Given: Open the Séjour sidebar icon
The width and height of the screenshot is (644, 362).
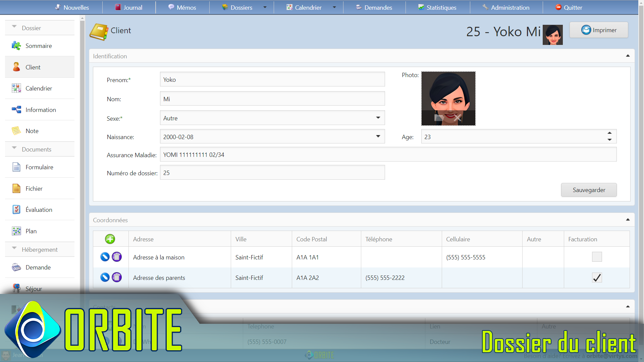Looking at the screenshot, I should point(16,288).
